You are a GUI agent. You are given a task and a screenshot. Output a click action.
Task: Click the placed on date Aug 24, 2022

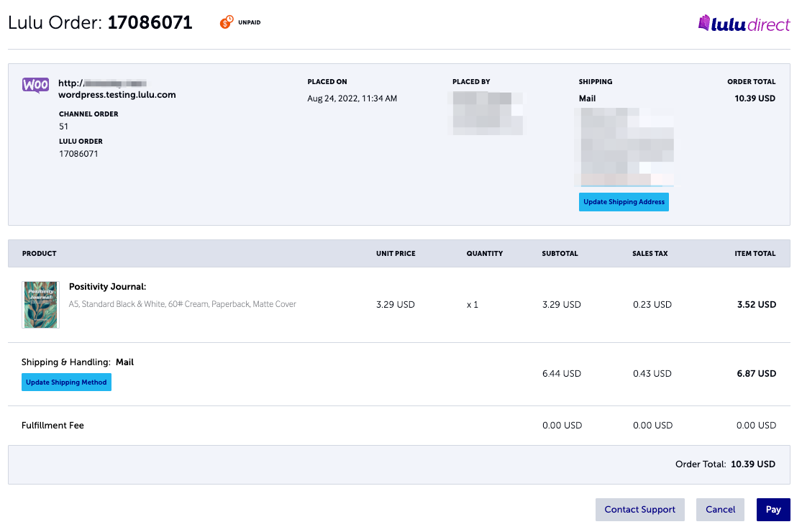click(352, 98)
